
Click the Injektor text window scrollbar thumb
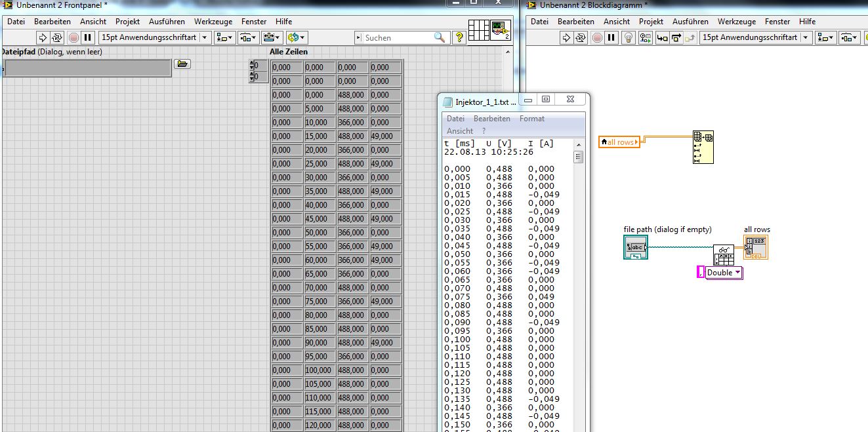click(x=578, y=157)
